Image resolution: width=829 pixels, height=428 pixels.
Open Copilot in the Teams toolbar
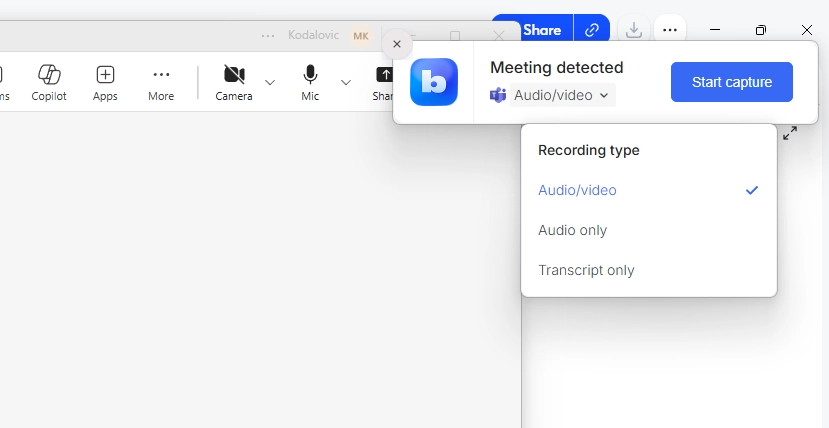49,82
